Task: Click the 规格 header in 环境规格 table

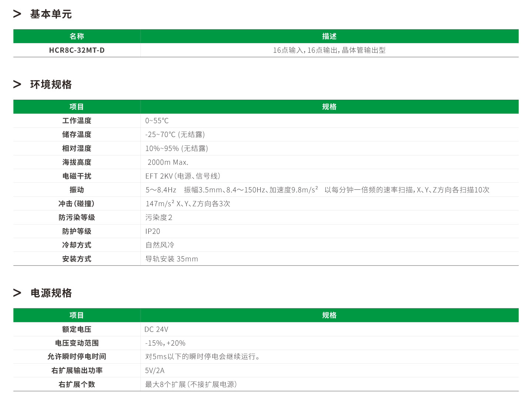Action: [x=329, y=106]
